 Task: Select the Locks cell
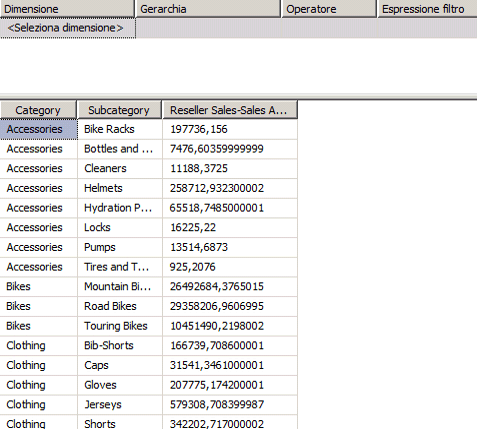click(x=120, y=228)
